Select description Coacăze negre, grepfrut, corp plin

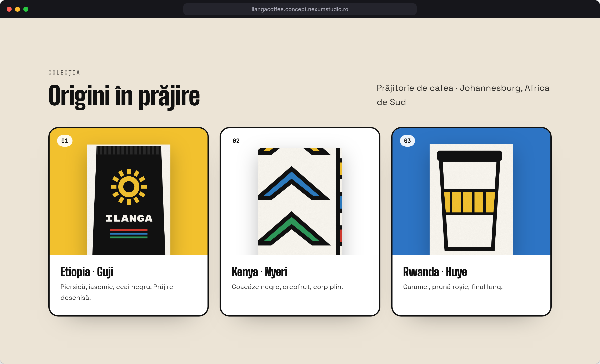287,287
